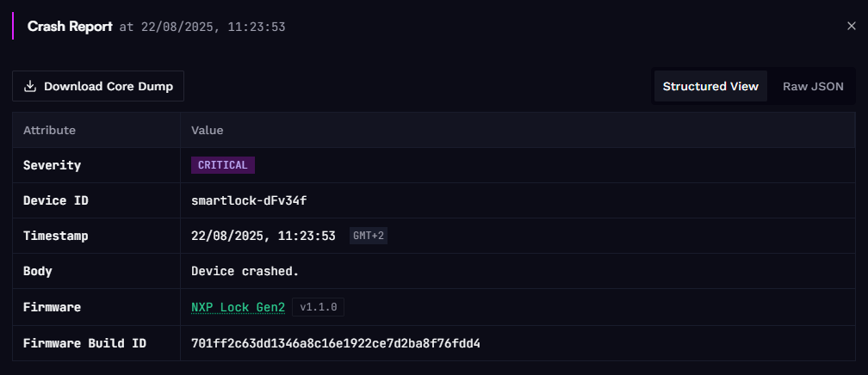Click the Device ID attribute label
The height and width of the screenshot is (375, 868).
pos(56,200)
